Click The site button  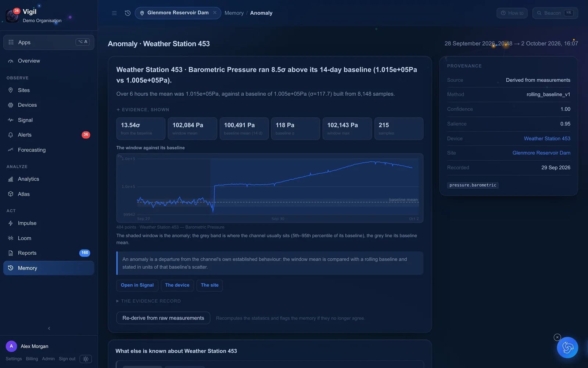(x=210, y=285)
